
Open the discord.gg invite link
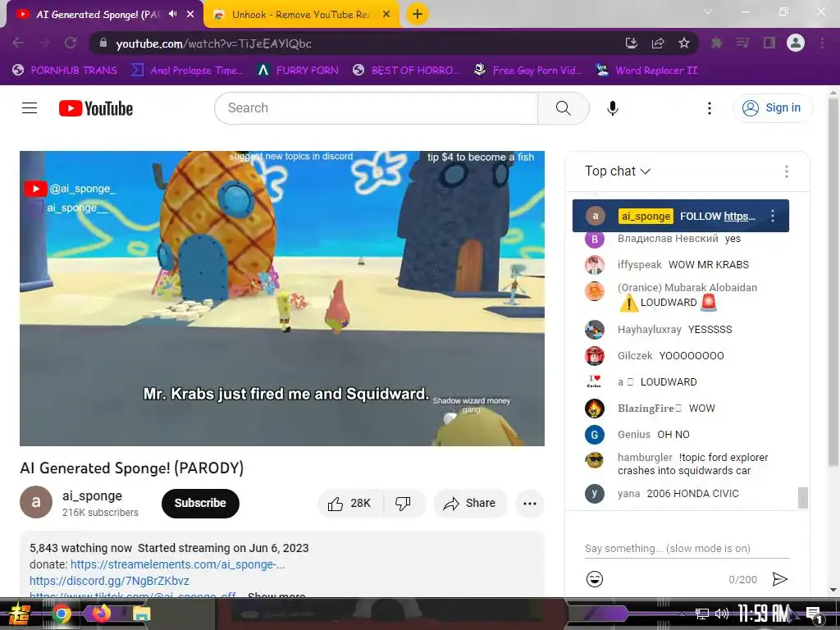(x=109, y=581)
